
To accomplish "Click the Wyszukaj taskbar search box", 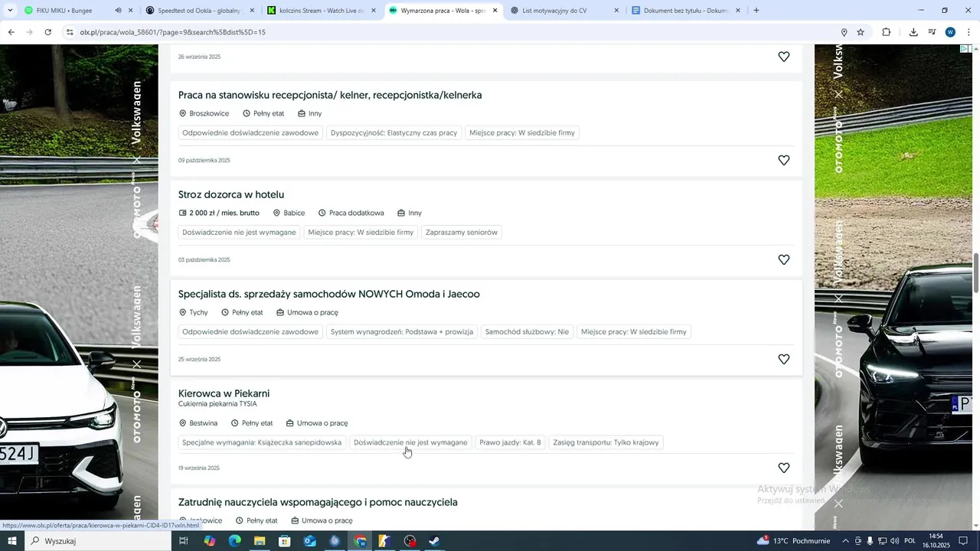I will click(97, 541).
